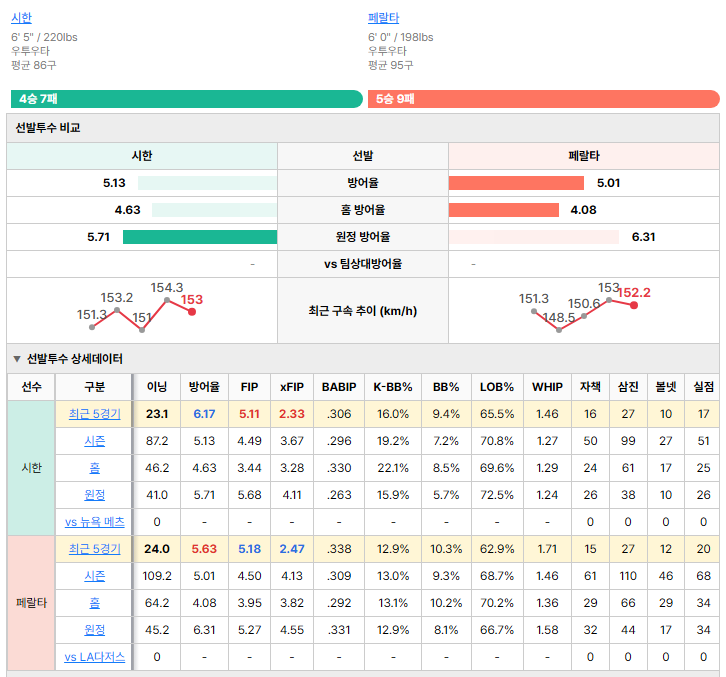The image size is (726, 677).
Task: Click 페랄타's red 홈 방어율 bar
Action: [x=504, y=210]
